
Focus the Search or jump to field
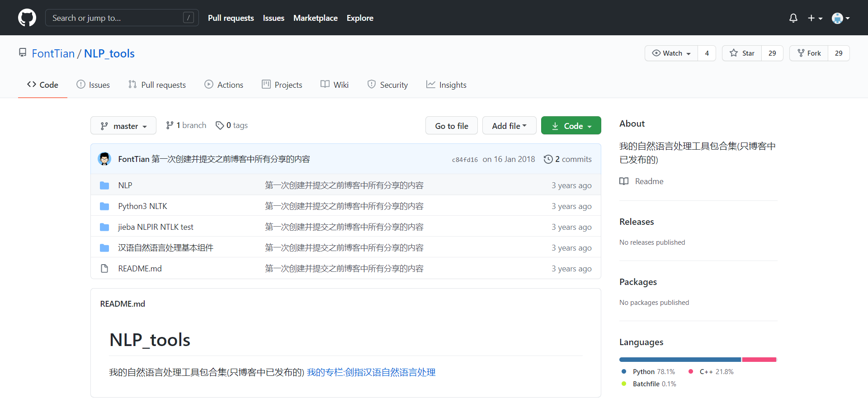point(122,18)
